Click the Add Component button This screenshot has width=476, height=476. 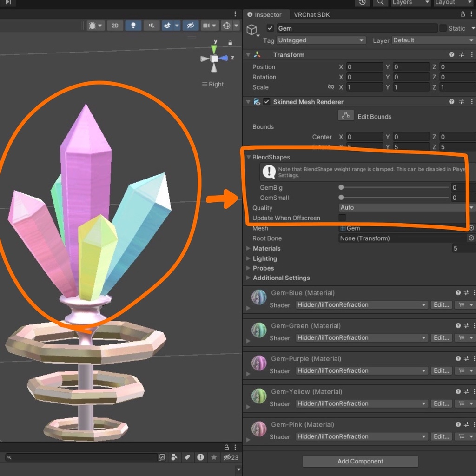pyautogui.click(x=360, y=461)
